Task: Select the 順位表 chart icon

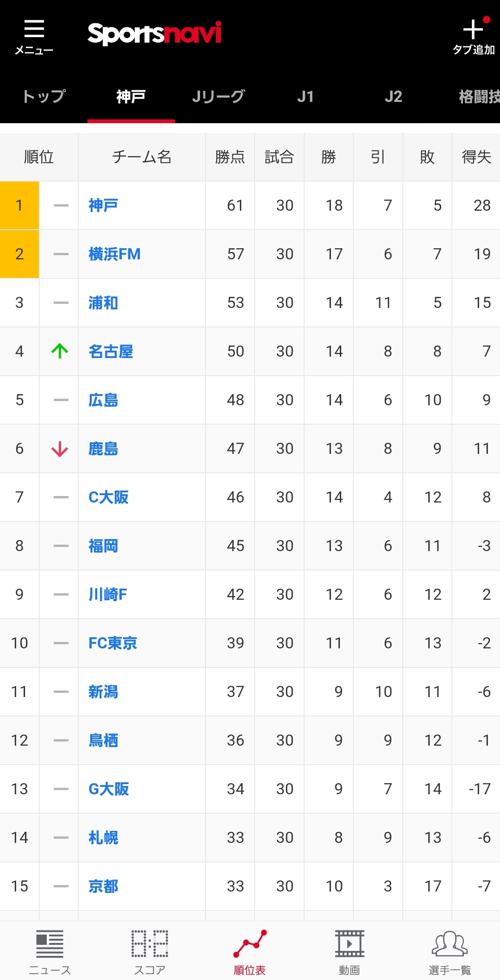Action: (250, 943)
